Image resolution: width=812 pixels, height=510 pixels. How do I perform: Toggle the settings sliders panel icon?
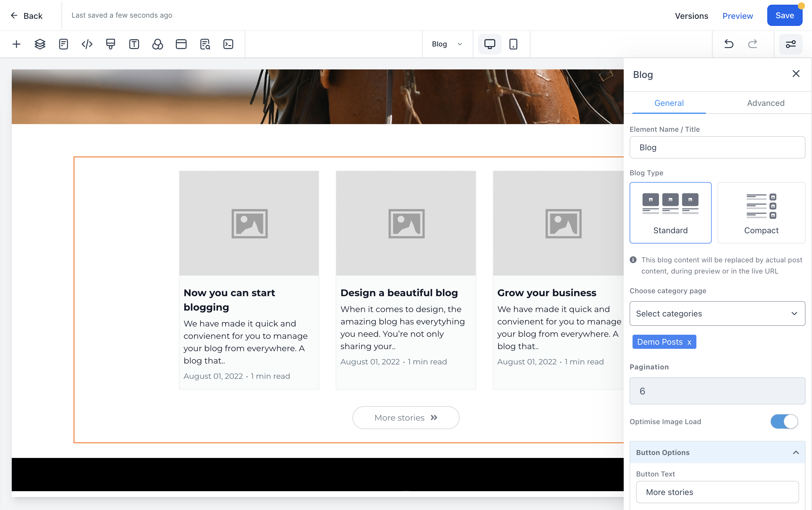tap(791, 44)
